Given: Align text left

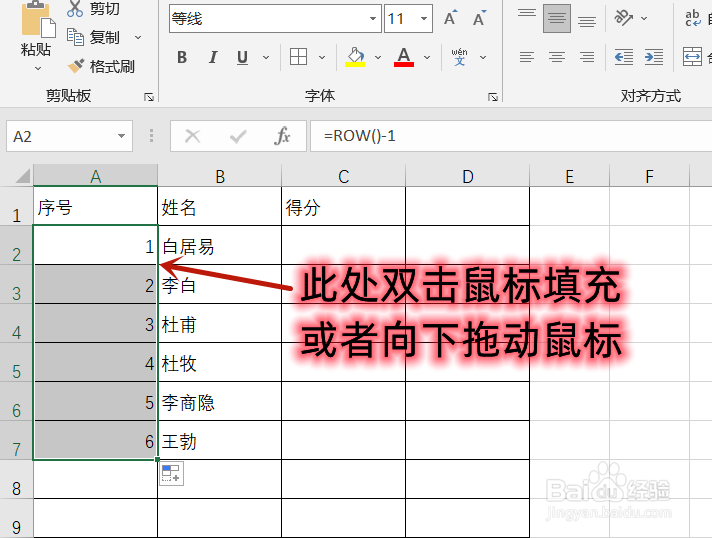Looking at the screenshot, I should point(527,57).
